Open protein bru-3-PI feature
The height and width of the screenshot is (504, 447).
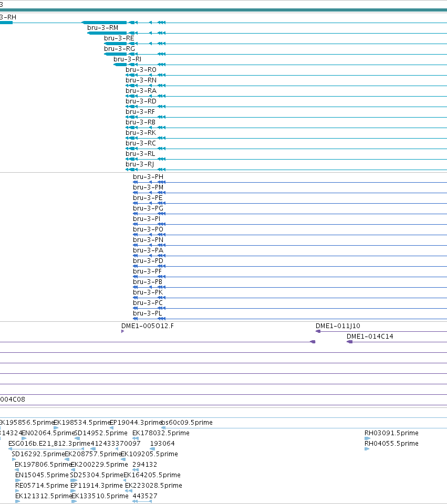147,219
